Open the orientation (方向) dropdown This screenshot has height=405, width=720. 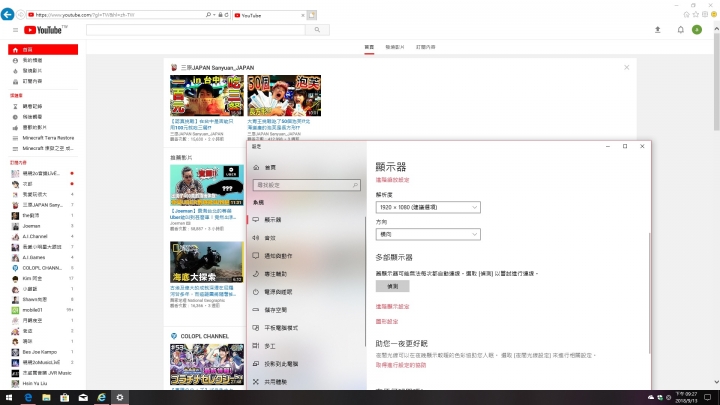coord(428,234)
